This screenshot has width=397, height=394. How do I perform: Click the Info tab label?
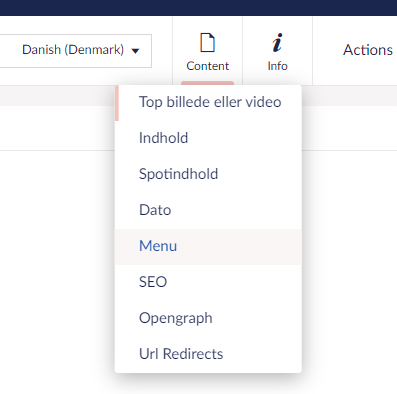278,66
